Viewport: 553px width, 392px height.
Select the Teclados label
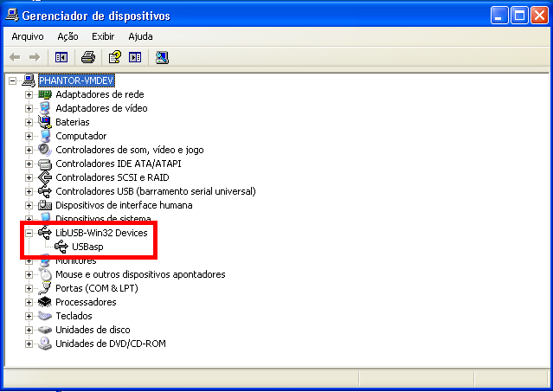point(74,316)
